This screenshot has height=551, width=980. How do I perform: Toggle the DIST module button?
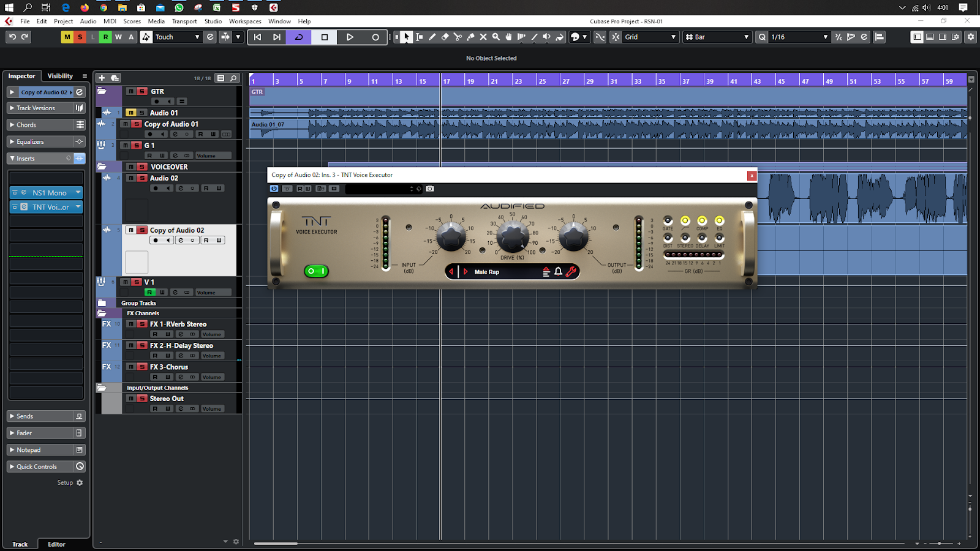pyautogui.click(x=668, y=238)
